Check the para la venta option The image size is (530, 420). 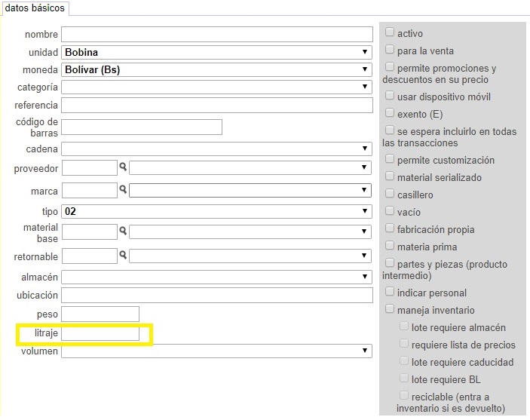tap(390, 49)
